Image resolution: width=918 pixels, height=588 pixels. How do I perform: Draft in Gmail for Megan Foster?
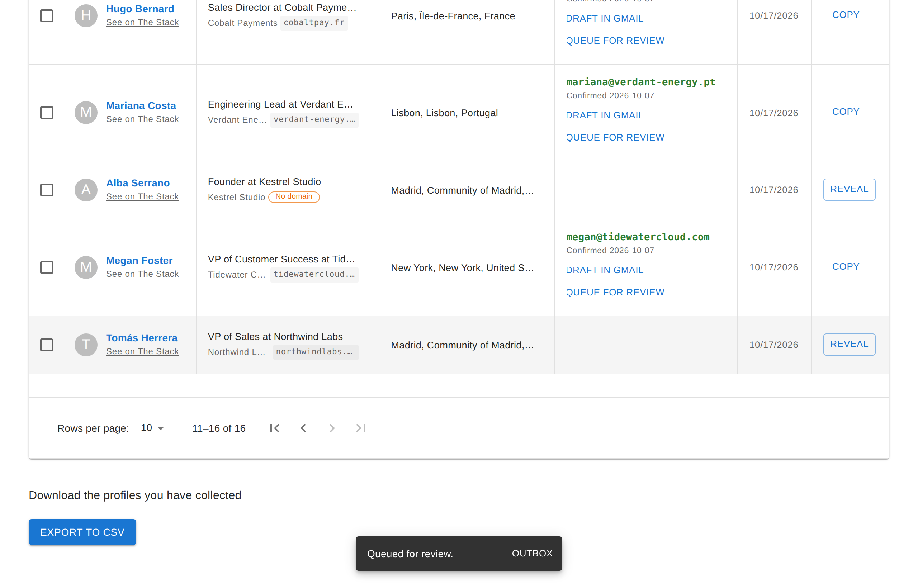(605, 270)
